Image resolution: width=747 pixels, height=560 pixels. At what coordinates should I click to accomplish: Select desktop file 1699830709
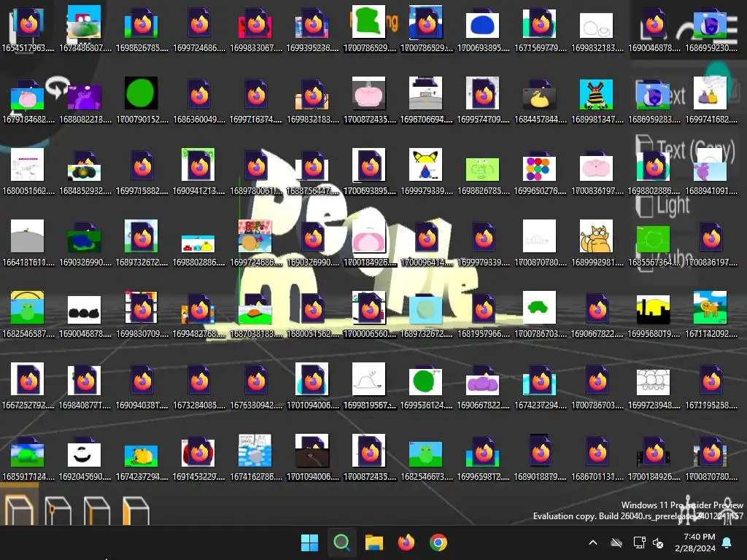pyautogui.click(x=142, y=314)
